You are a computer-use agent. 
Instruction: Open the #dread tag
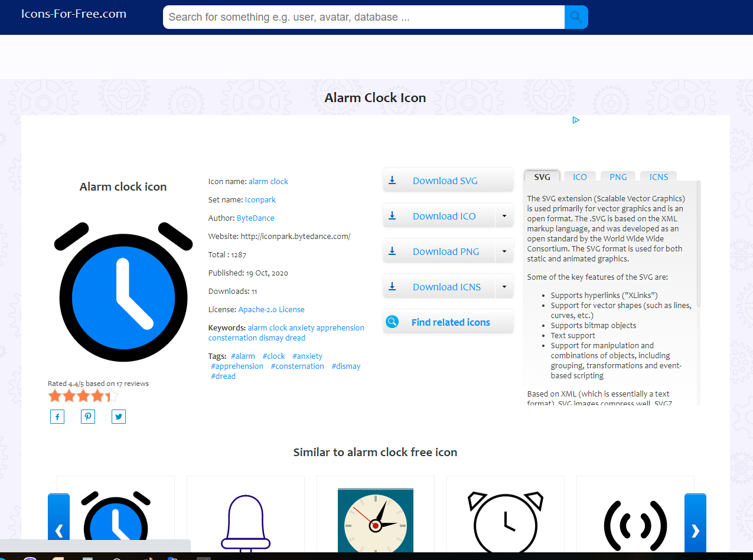point(223,376)
